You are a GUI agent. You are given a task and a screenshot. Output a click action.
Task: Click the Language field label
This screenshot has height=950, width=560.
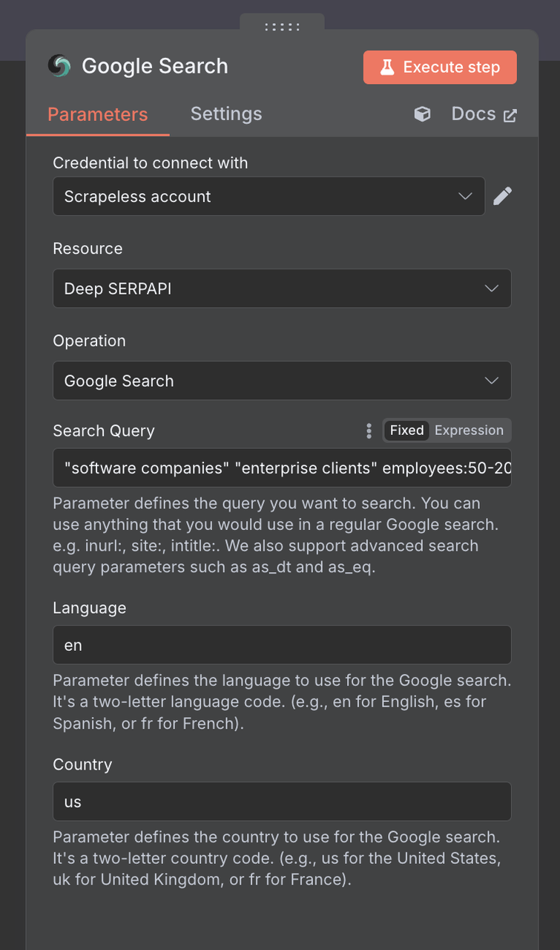(90, 608)
